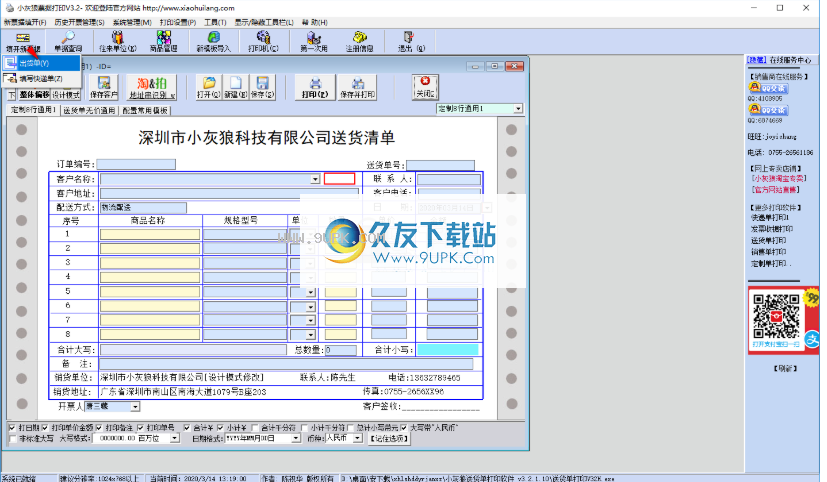Toggle 大写带"人民币" checkbox
The height and width of the screenshot is (482, 827).
[403, 428]
